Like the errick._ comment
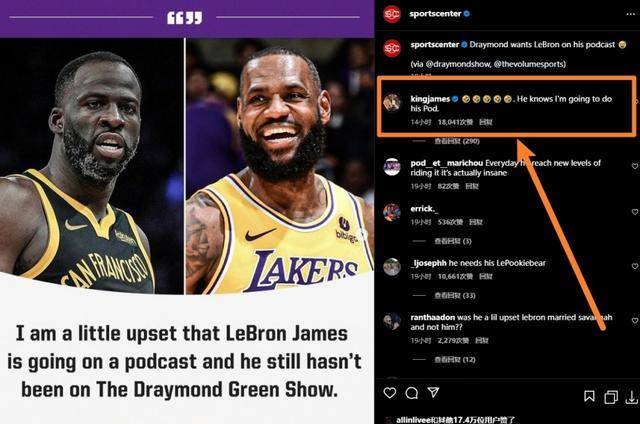 (635, 212)
